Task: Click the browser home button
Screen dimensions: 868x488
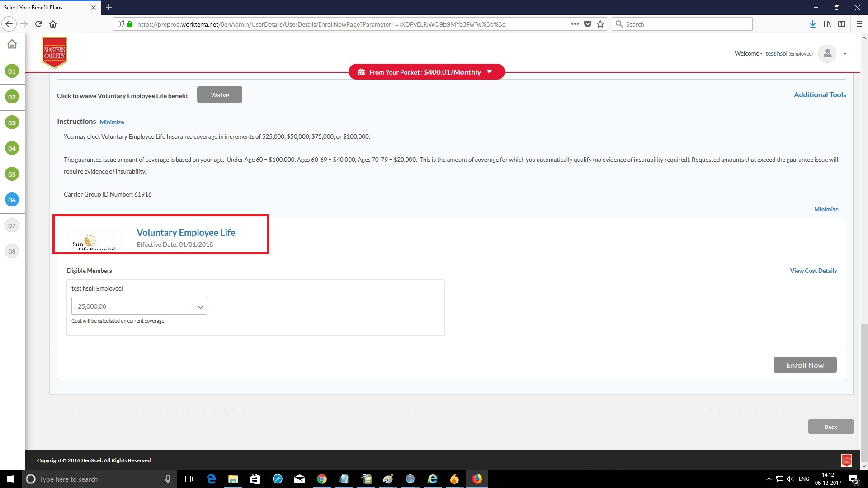Action: tap(53, 24)
